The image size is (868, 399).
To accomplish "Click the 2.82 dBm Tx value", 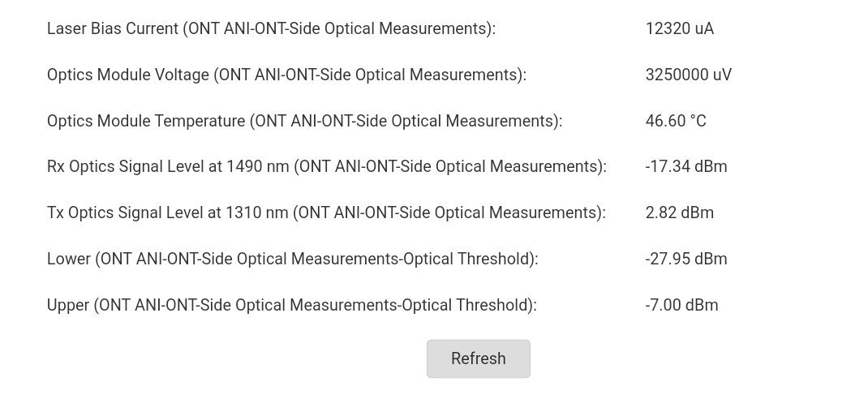I will click(679, 212).
